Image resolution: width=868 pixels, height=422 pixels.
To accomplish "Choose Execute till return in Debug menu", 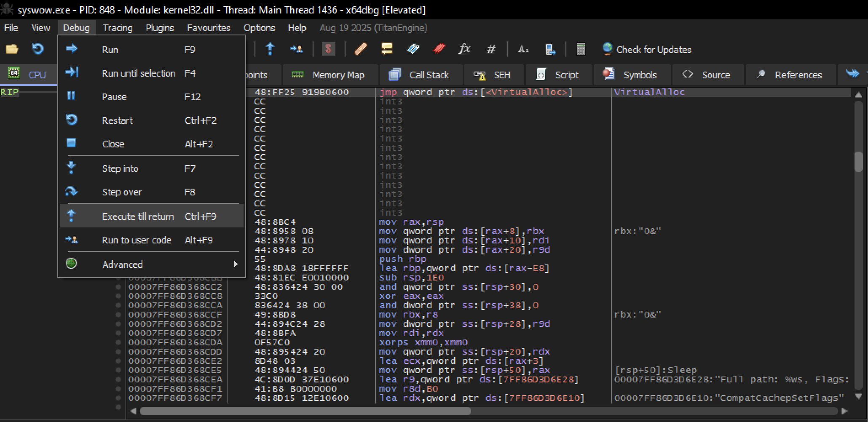I will [152, 216].
